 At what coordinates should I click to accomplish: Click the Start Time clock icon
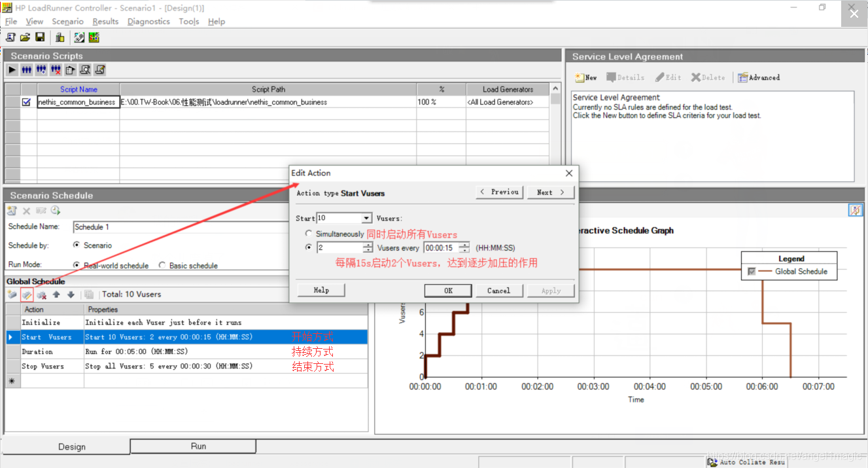coord(56,211)
